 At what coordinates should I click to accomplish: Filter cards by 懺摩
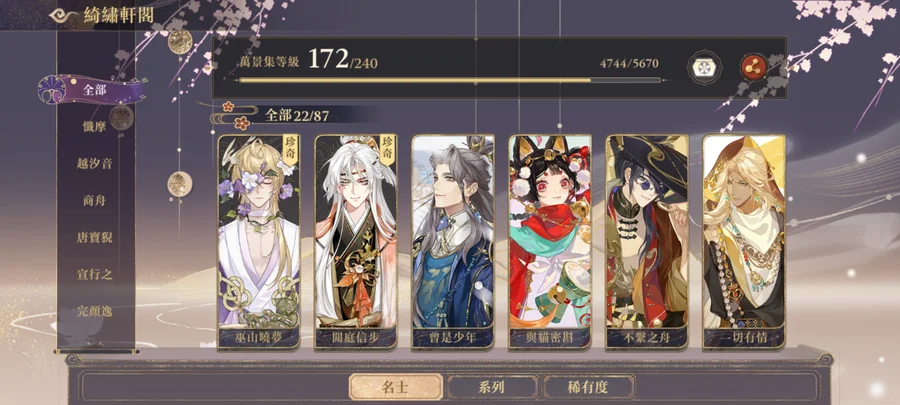(95, 127)
